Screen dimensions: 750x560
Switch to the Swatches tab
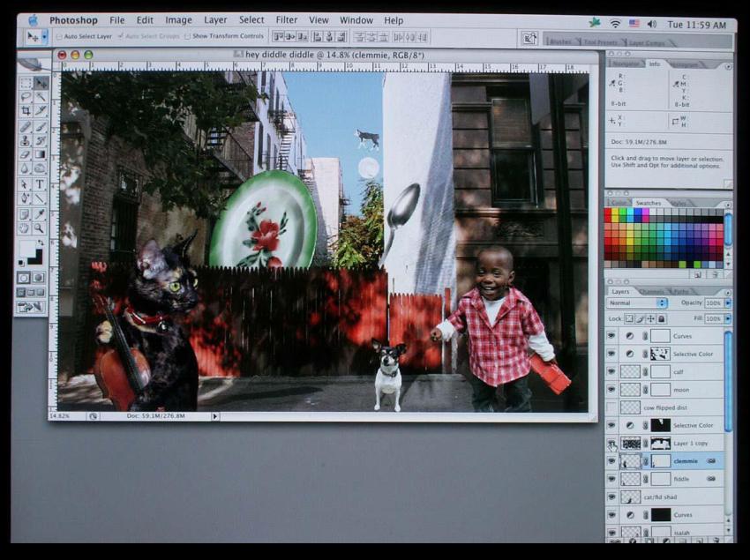[x=649, y=203]
